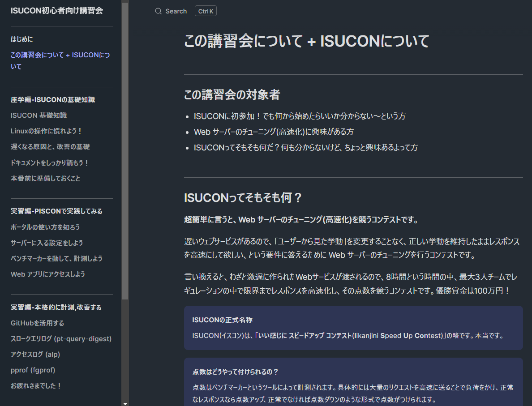Click bullet ISUCONってそもそも何だ？何も分からないけど
The height and width of the screenshot is (406, 532).
coord(306,147)
